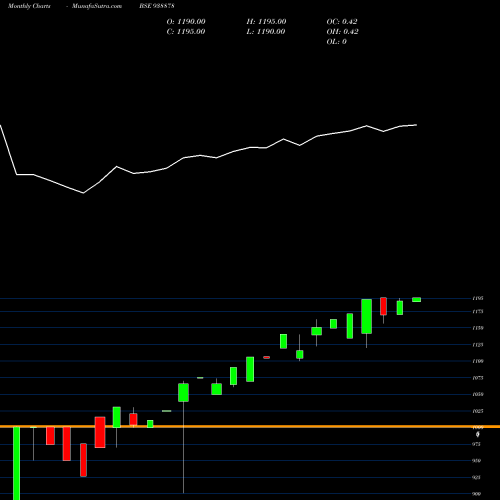
Task: Click the 1175 price axis label
Action: coord(478,312)
